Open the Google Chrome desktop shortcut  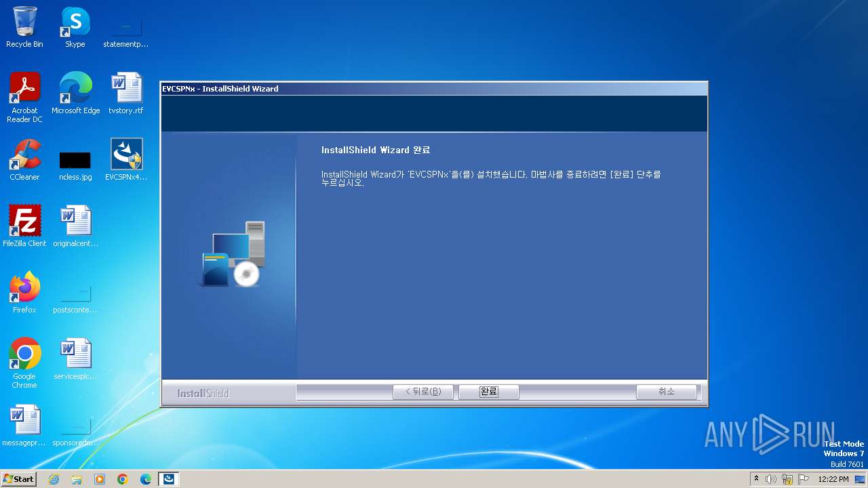click(24, 363)
